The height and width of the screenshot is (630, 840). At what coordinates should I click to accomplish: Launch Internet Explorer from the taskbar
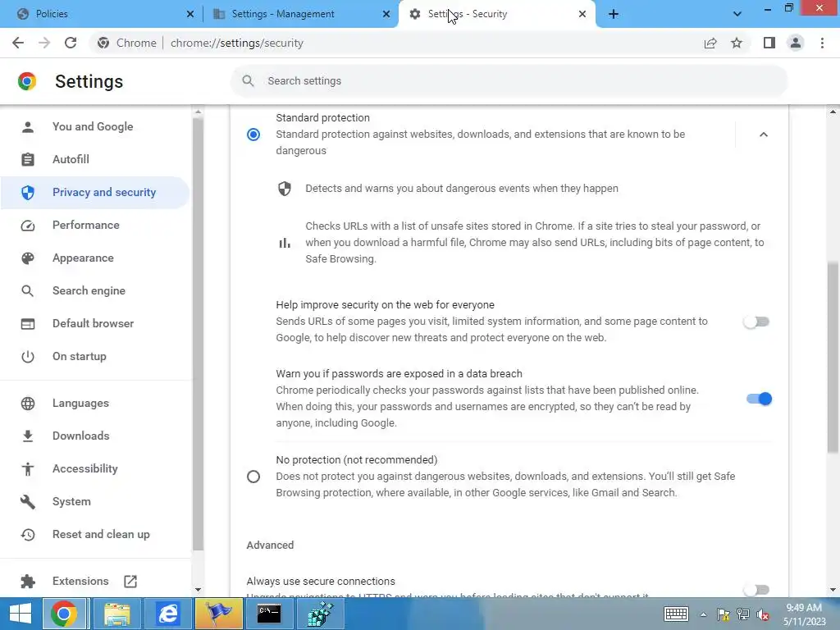coord(167,614)
